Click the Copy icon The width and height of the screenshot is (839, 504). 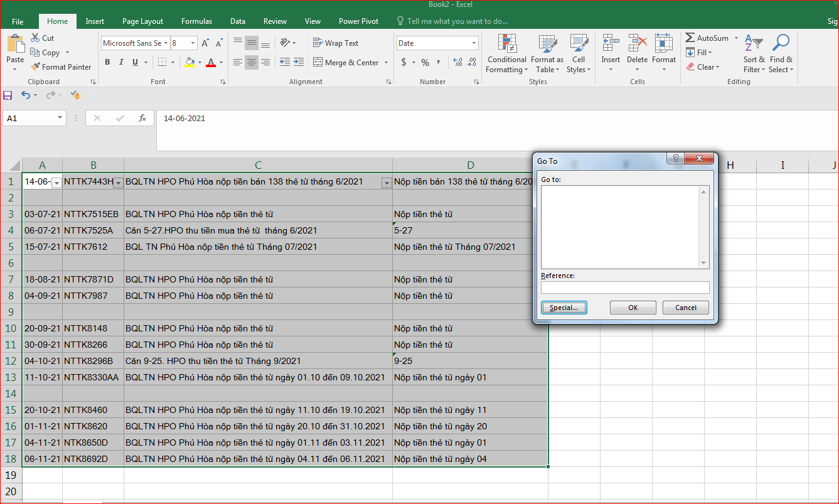click(35, 53)
